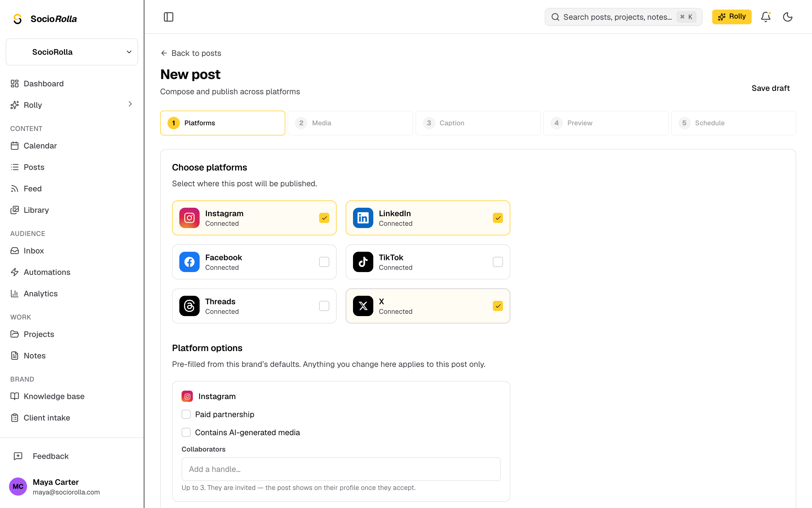This screenshot has width=812, height=508.
Task: Focus the search posts field
Action: click(623, 17)
